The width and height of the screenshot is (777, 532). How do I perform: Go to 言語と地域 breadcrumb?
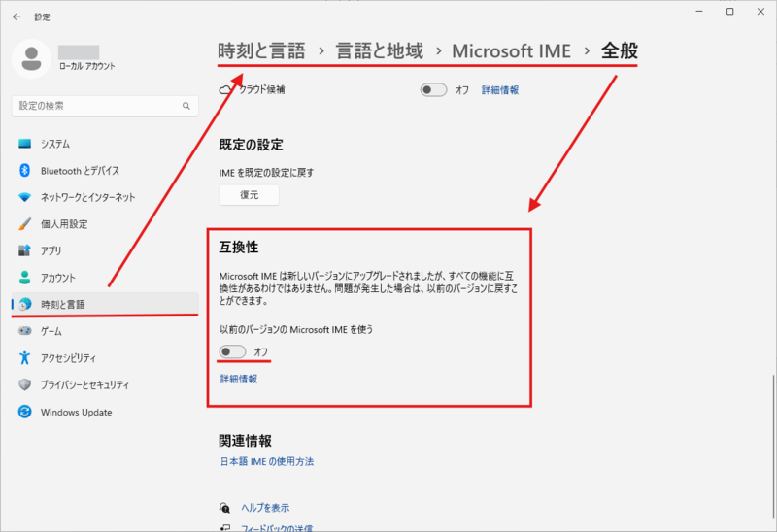point(380,51)
